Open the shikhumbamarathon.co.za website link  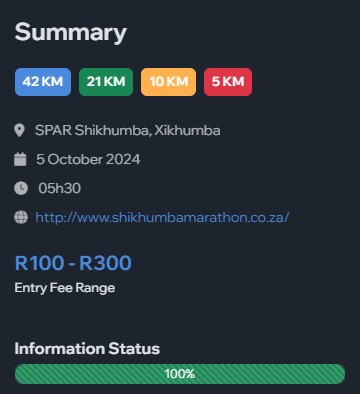[x=162, y=217]
